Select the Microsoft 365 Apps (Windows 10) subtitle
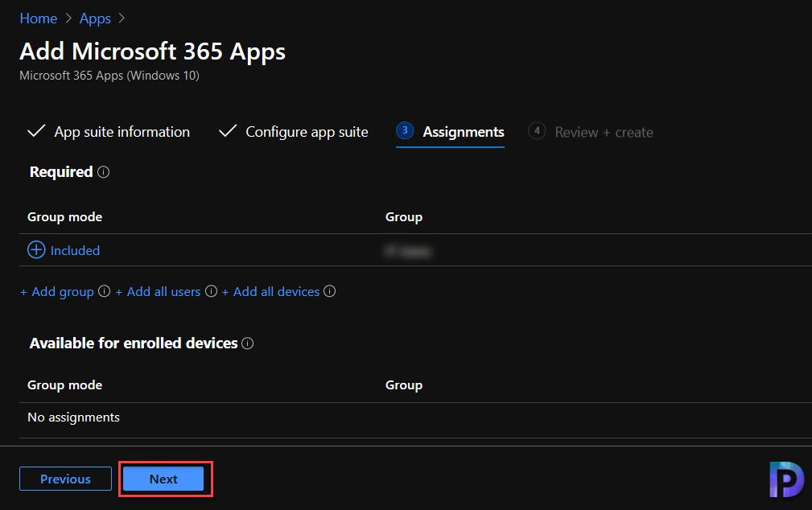Viewport: 812px width, 510px height. point(109,76)
